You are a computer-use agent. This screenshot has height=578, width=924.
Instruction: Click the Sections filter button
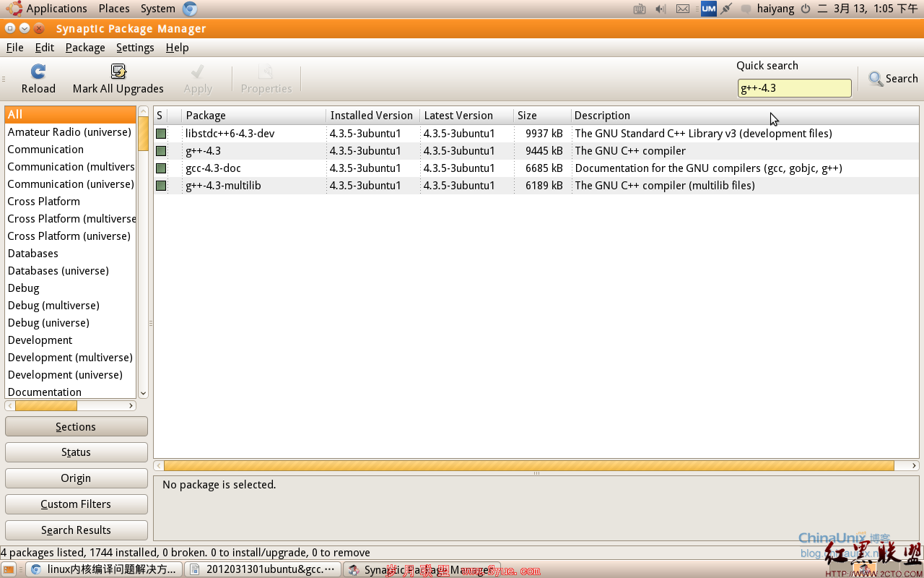(76, 426)
